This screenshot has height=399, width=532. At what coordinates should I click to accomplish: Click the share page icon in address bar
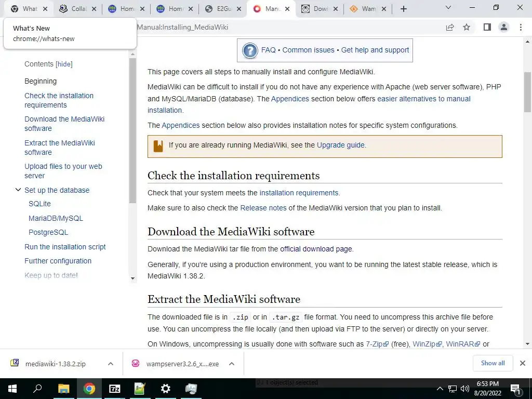pos(450,27)
